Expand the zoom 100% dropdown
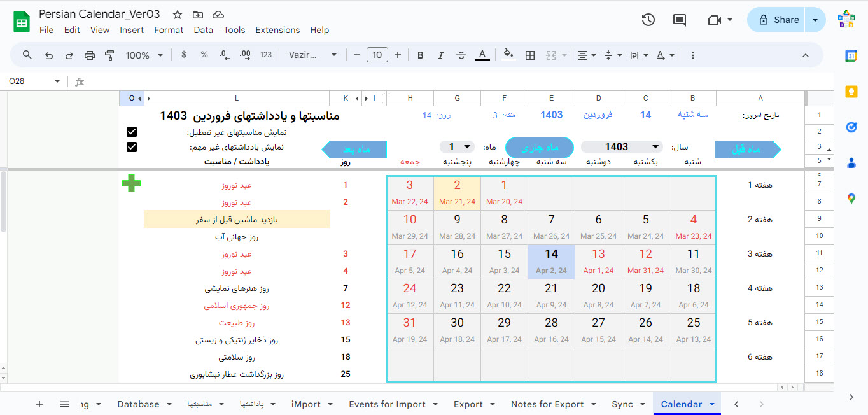 point(143,55)
